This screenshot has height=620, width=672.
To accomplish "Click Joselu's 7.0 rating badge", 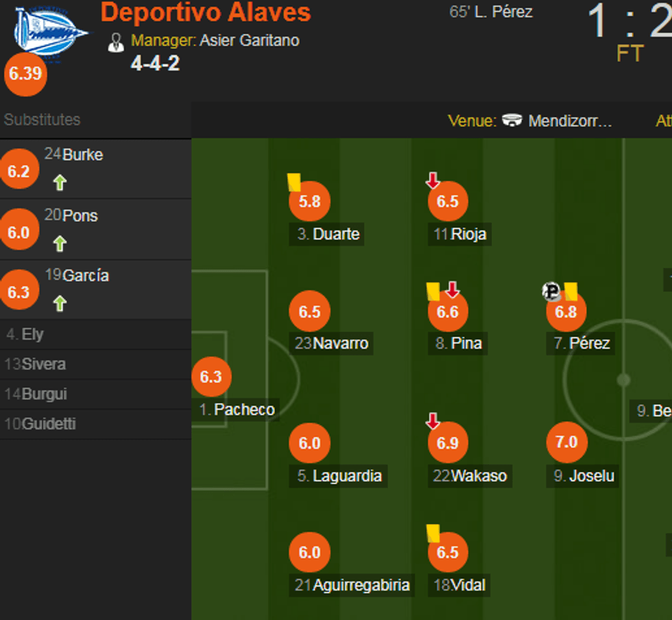I will click(566, 442).
